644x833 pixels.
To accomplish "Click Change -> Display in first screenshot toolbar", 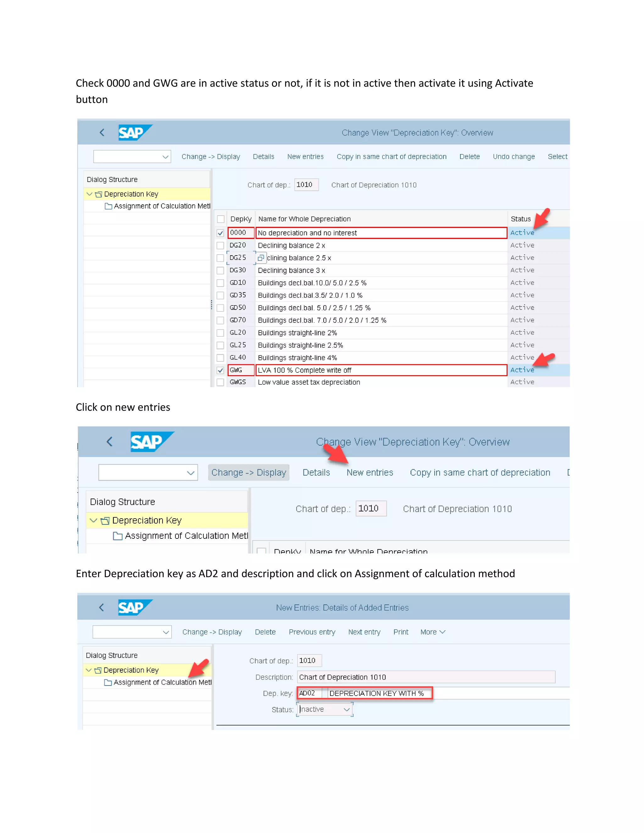I will 211,157.
